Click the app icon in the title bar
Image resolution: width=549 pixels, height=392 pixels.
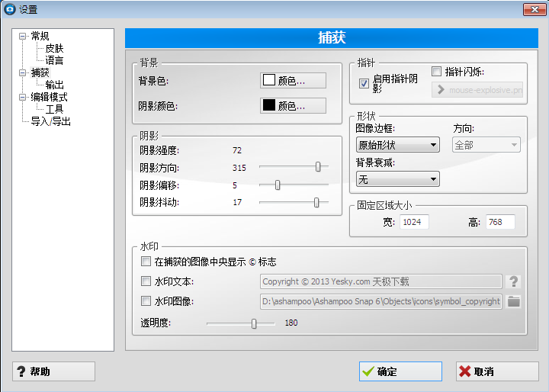coord(9,9)
